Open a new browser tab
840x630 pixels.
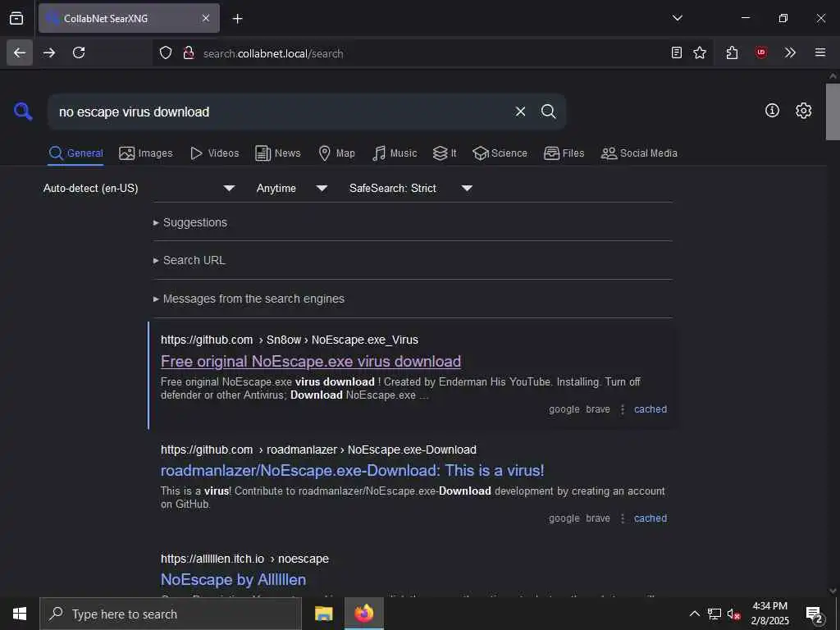pyautogui.click(x=237, y=19)
